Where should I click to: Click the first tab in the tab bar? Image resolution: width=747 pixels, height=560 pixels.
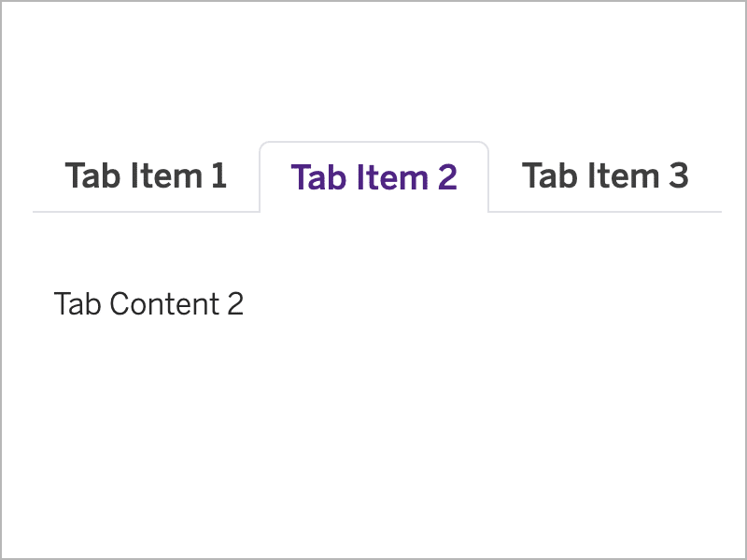146,175
